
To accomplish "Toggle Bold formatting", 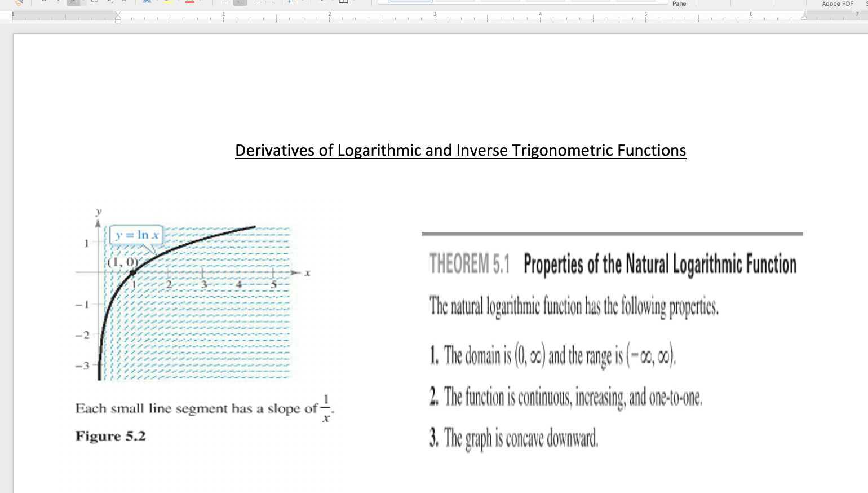I will coord(43,2).
